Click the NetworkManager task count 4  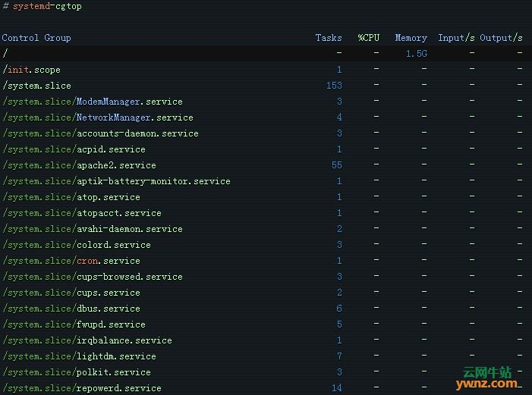click(339, 118)
